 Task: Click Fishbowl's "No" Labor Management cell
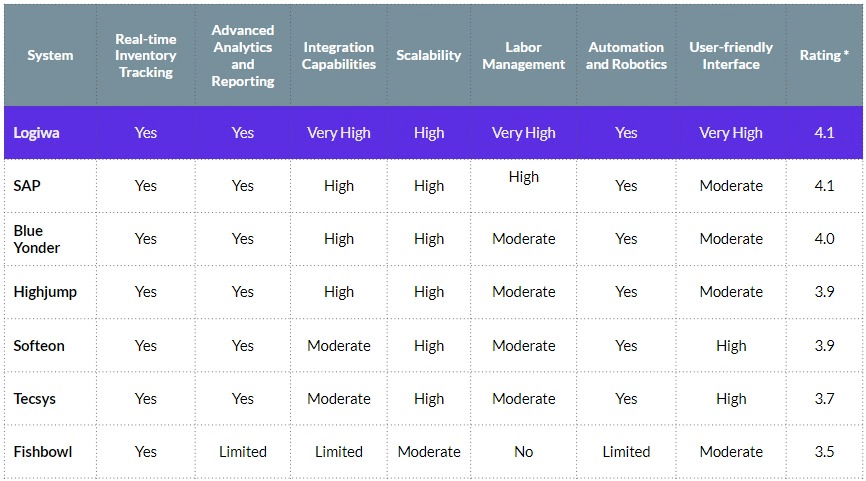(524, 452)
